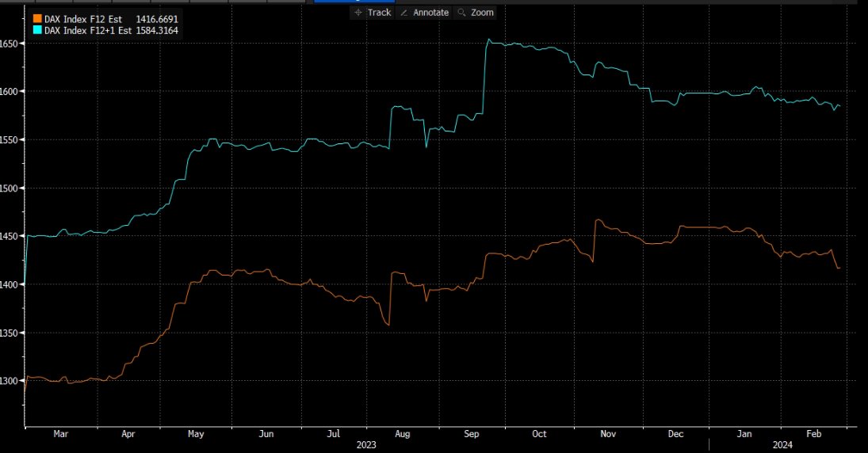Click the legend value 1416.6691

pyautogui.click(x=157, y=19)
